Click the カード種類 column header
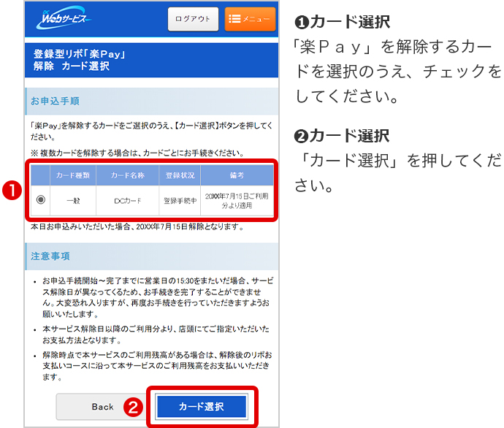 tap(73, 176)
